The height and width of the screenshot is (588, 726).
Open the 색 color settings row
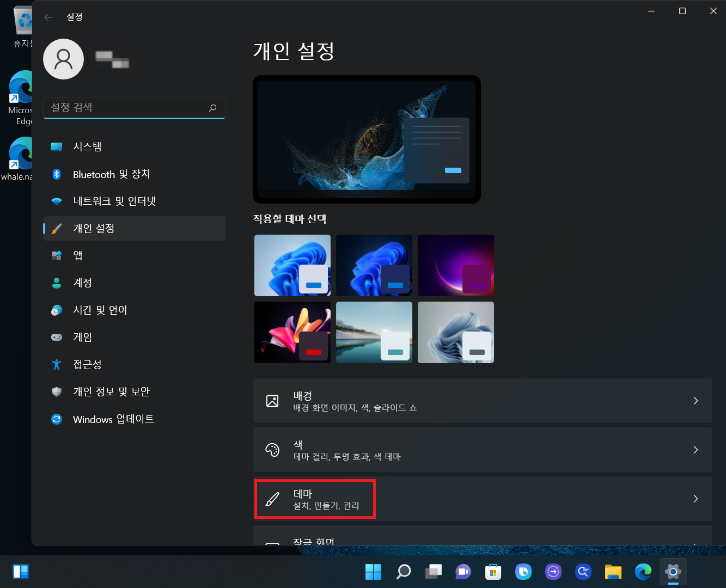(483, 450)
